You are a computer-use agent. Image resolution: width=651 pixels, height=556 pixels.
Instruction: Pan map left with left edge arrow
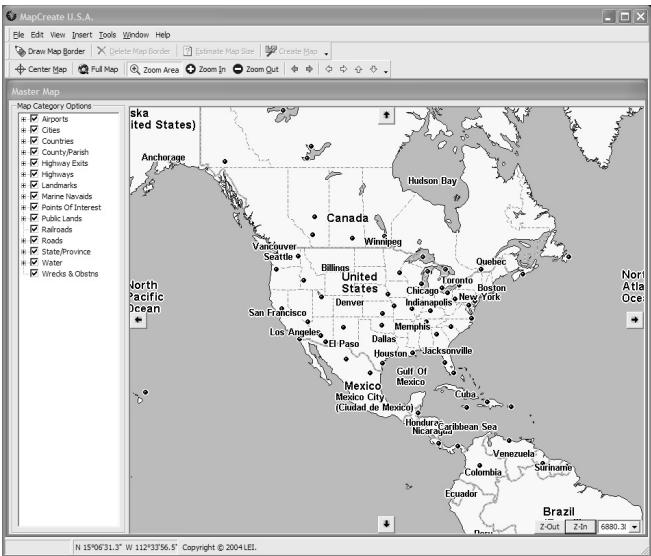coord(138,320)
